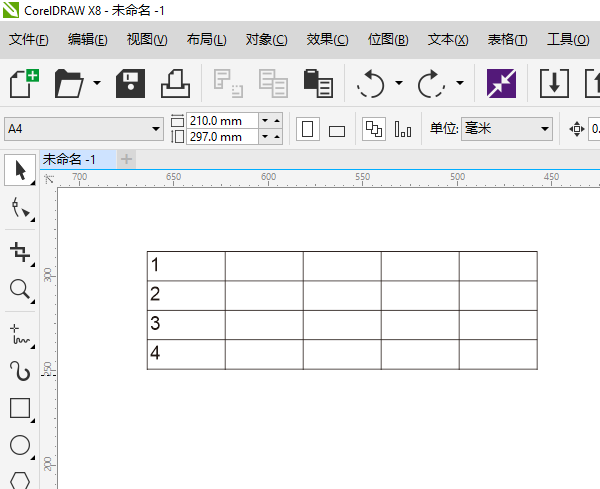Click the Import icon
The image size is (600, 489).
(x=554, y=83)
